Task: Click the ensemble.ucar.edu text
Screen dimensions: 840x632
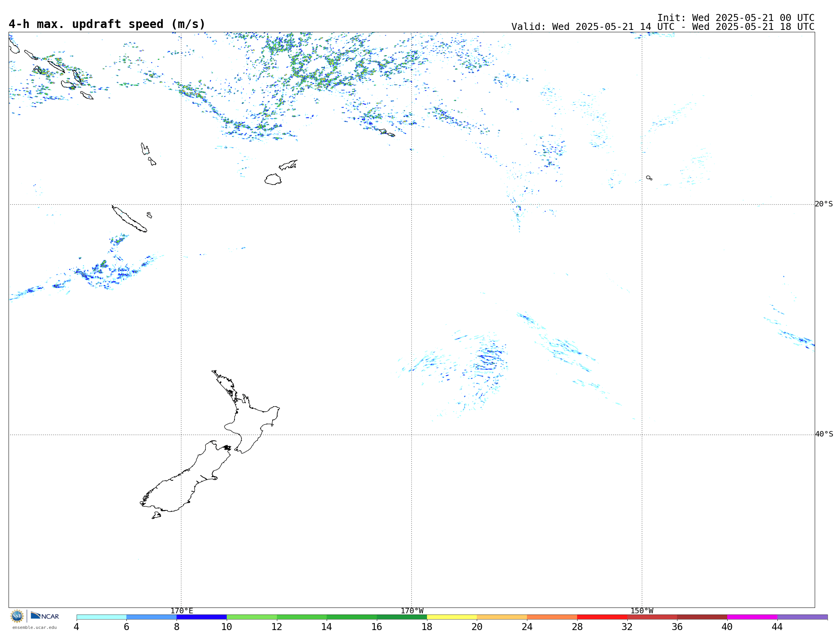Action: click(35, 627)
